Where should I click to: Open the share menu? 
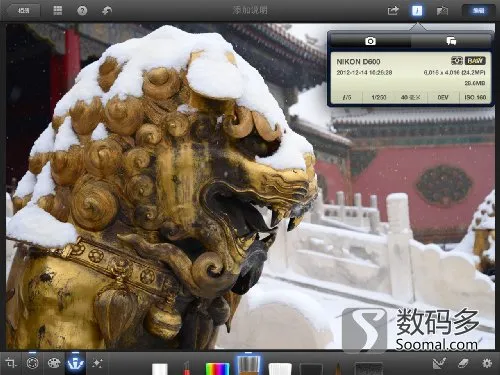click(393, 11)
